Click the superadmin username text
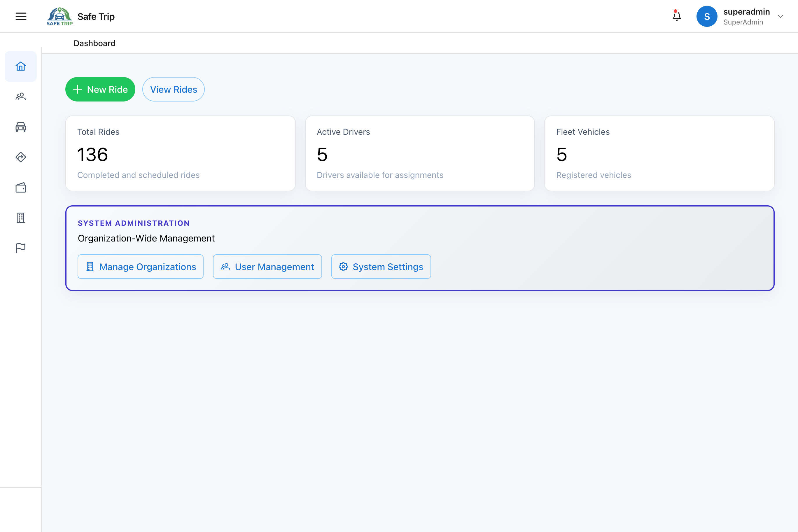 746,12
